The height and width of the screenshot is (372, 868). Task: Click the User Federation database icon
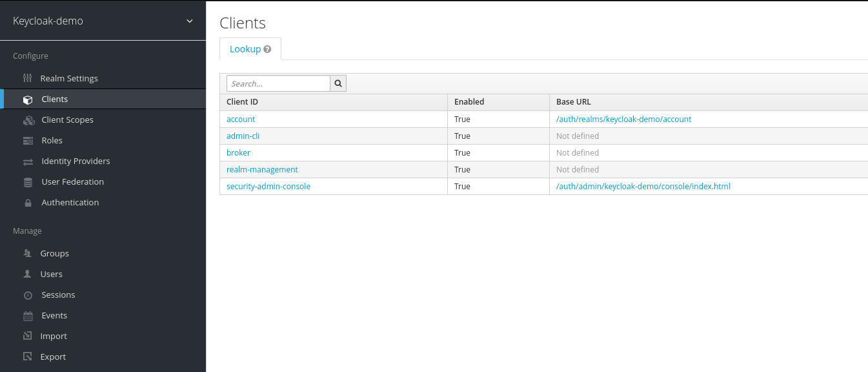point(28,182)
